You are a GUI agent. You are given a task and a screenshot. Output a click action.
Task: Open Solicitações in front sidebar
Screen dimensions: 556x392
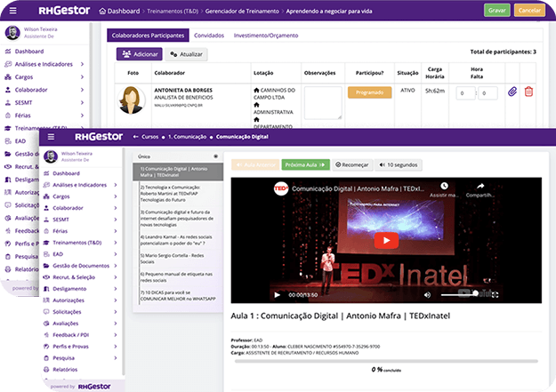click(67, 312)
